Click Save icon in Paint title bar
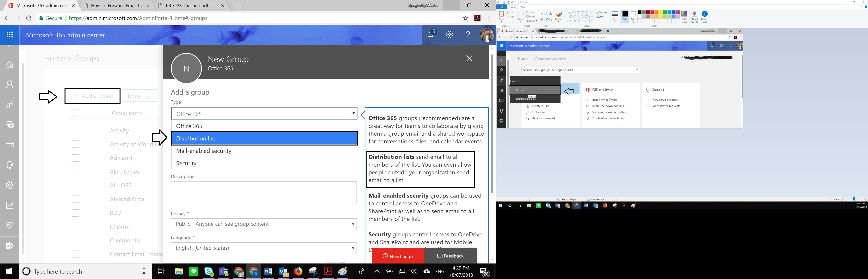This screenshot has width=868, height=279. click(x=504, y=2)
